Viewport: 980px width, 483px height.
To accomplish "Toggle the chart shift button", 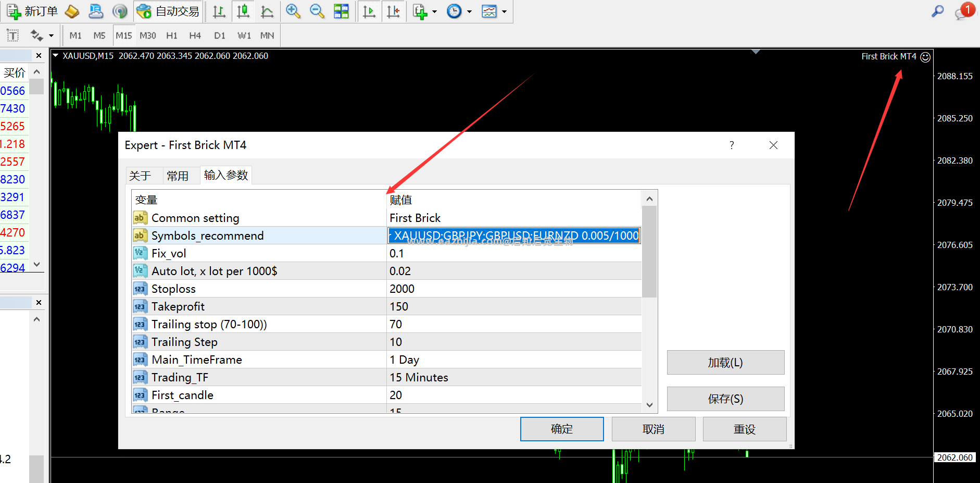I will (393, 11).
